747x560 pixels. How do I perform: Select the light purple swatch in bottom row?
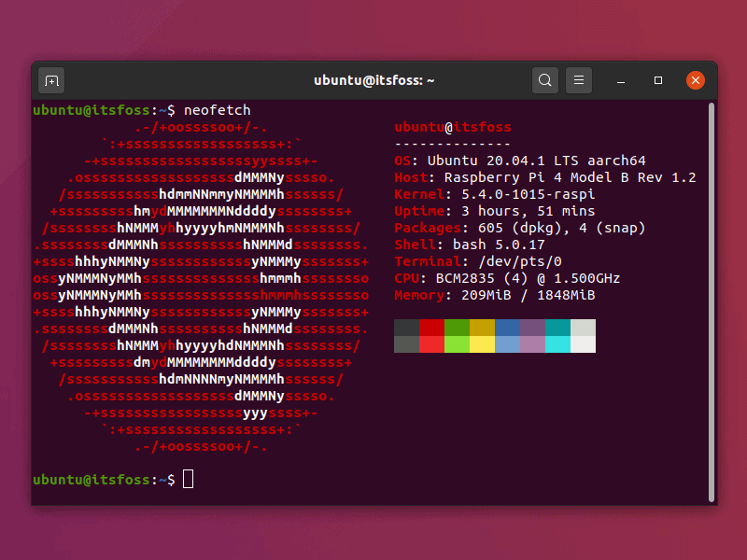click(x=532, y=344)
